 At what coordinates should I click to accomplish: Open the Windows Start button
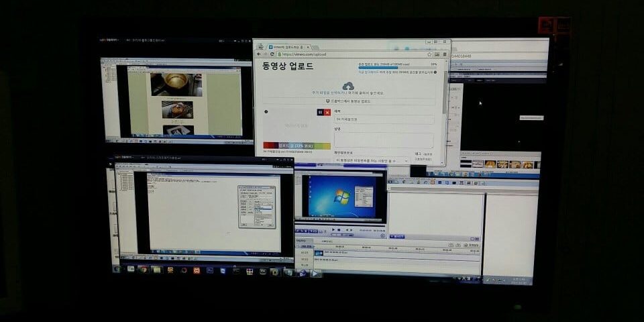point(117,270)
